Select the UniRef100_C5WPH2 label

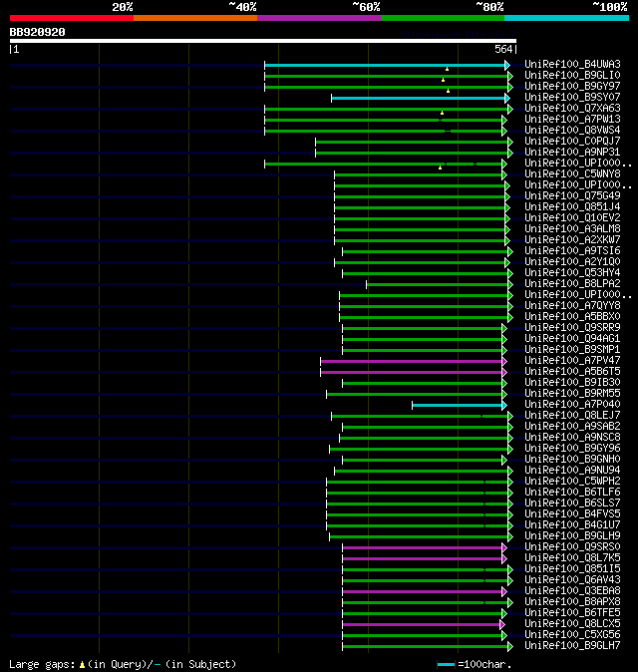point(572,482)
